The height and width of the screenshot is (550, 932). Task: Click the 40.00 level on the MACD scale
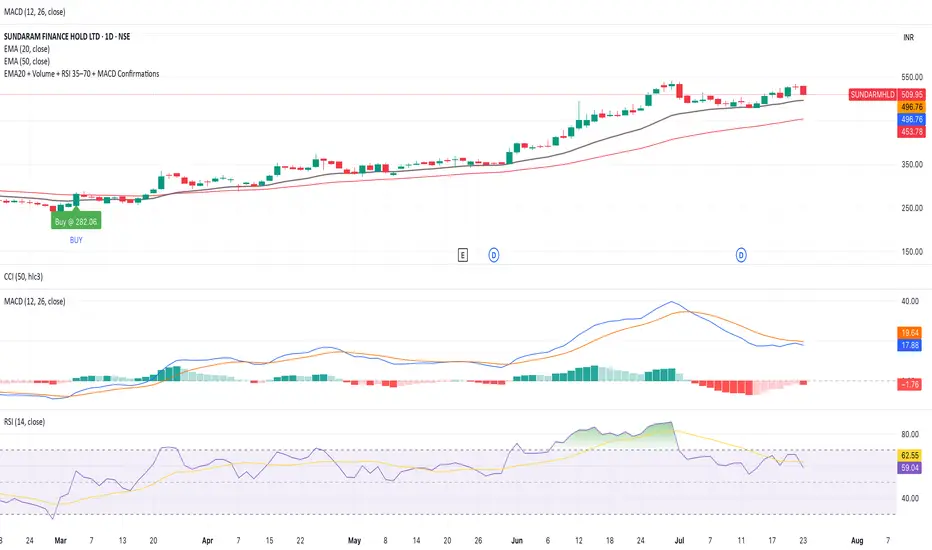coord(910,301)
